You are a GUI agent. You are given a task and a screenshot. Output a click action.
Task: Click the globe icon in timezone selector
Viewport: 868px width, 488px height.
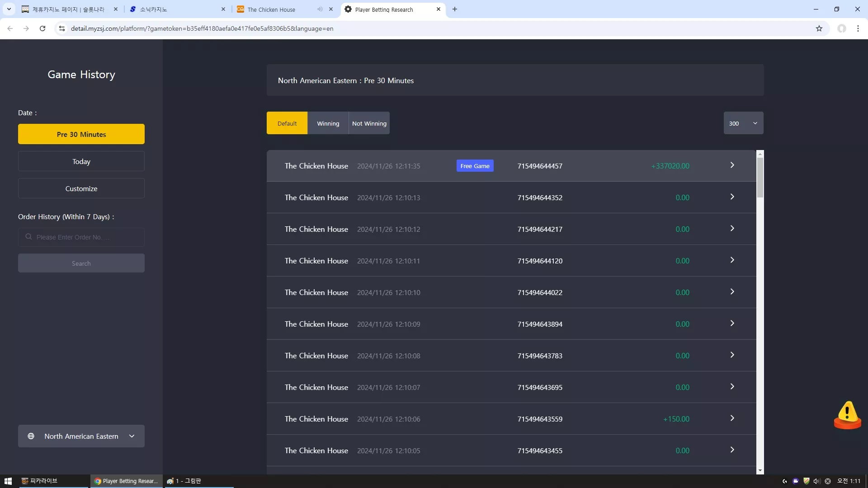31,436
